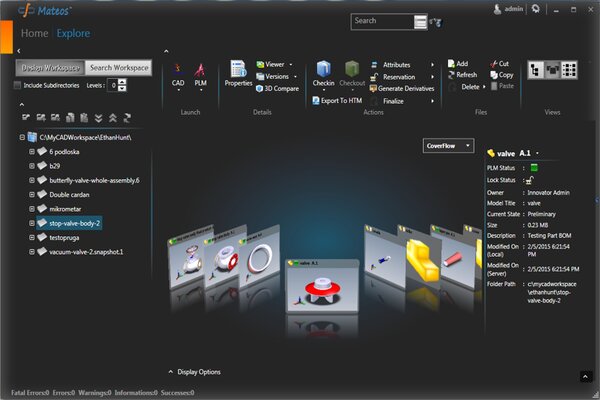Open the Home tab

[x=34, y=33]
